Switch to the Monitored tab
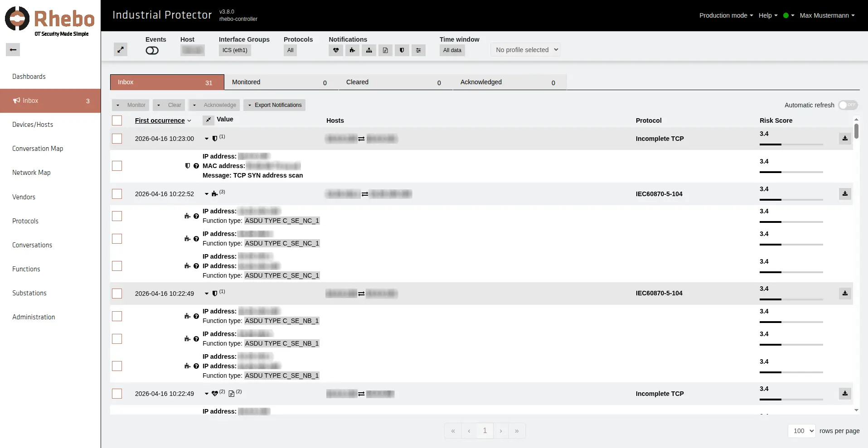The height and width of the screenshot is (448, 868). 281,82
